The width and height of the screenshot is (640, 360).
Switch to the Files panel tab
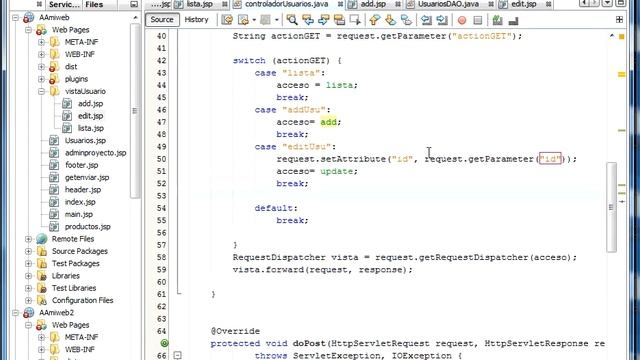pyautogui.click(x=94, y=4)
